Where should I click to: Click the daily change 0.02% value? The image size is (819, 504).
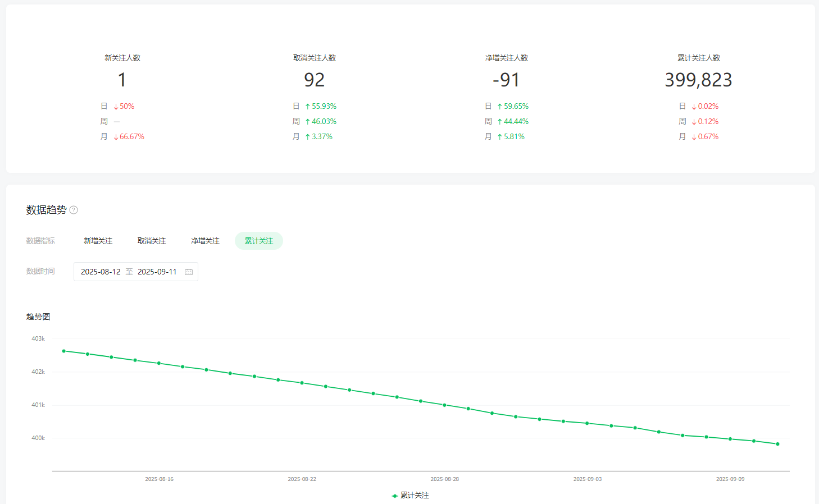(705, 106)
